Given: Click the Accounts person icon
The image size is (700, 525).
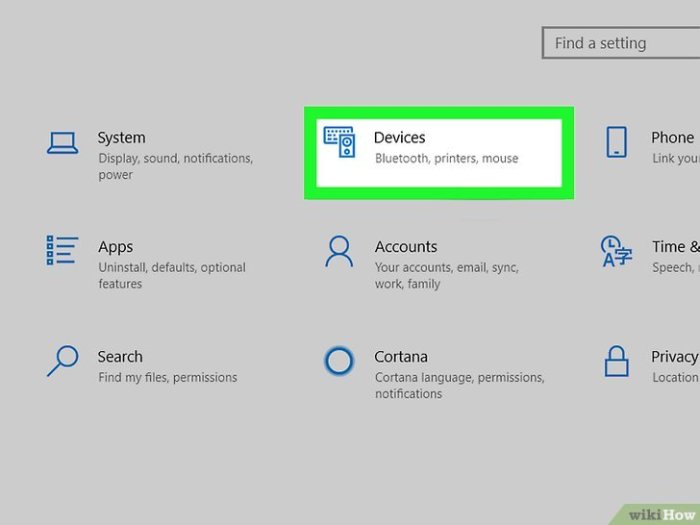Looking at the screenshot, I should coord(339,252).
